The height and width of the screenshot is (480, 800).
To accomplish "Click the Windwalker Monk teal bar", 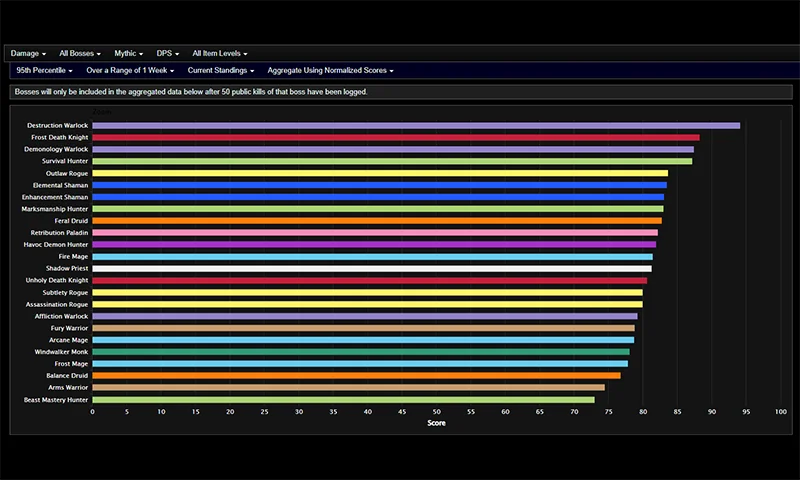I will [361, 351].
